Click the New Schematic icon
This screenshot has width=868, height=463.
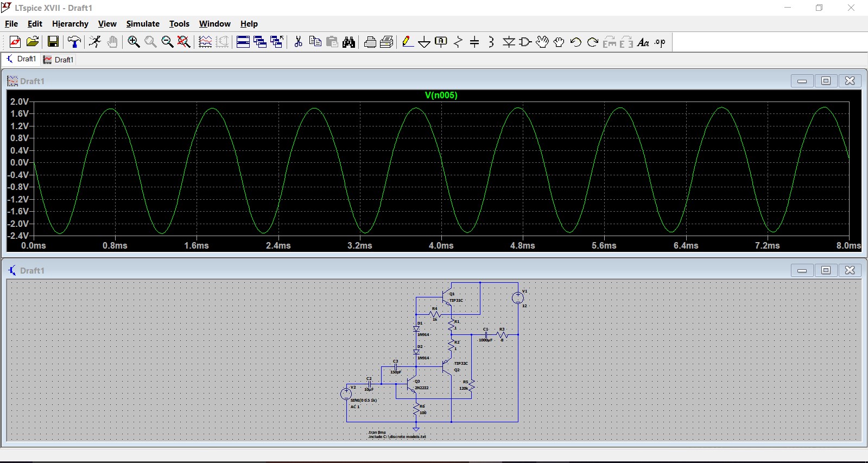pos(15,42)
